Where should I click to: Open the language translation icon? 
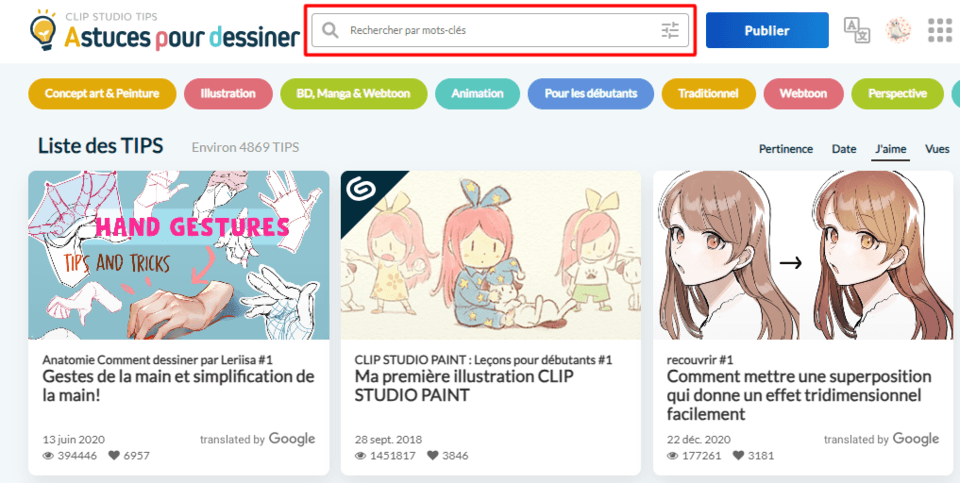(x=857, y=30)
